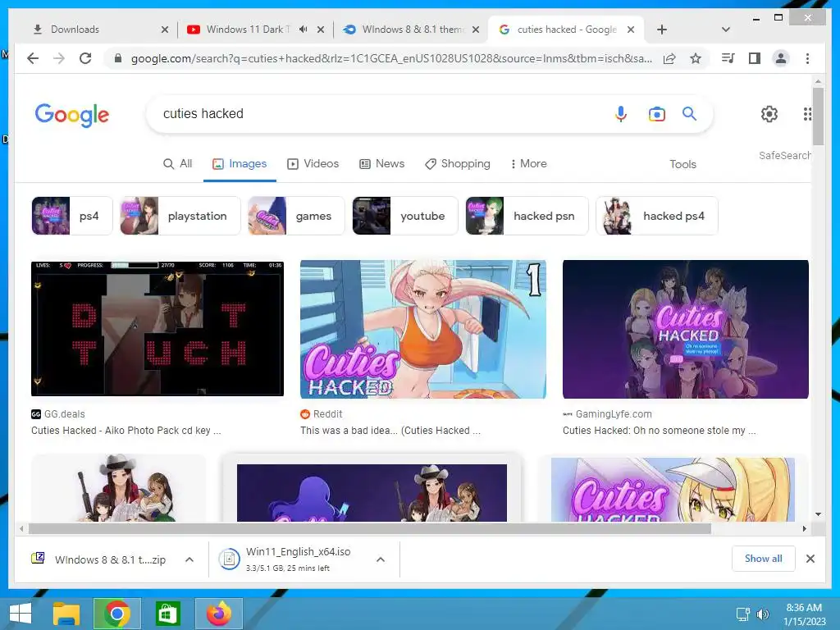Screen dimensions: 840x630
Task: Expand options for Windows 8 zip download
Action: coord(189,559)
